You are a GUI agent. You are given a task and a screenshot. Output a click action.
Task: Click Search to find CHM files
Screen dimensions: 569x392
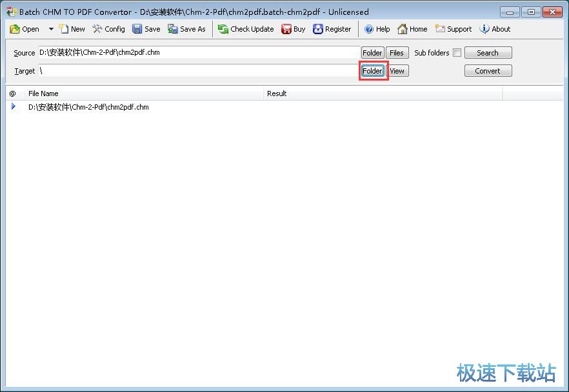tap(488, 52)
